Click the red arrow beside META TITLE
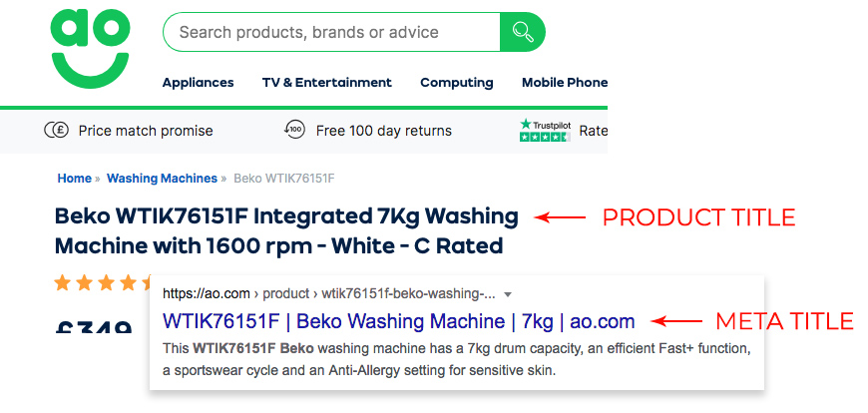Screen dimensions: 868x413 pyautogui.click(x=676, y=321)
